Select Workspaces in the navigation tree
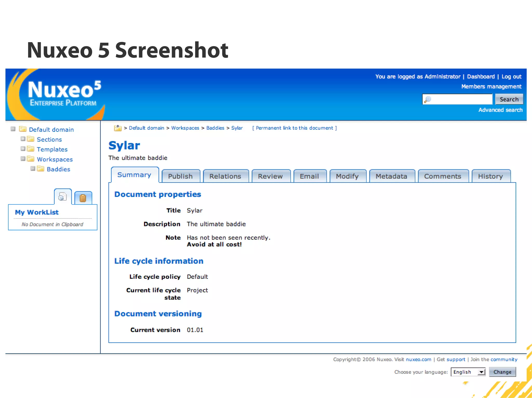 (x=55, y=159)
